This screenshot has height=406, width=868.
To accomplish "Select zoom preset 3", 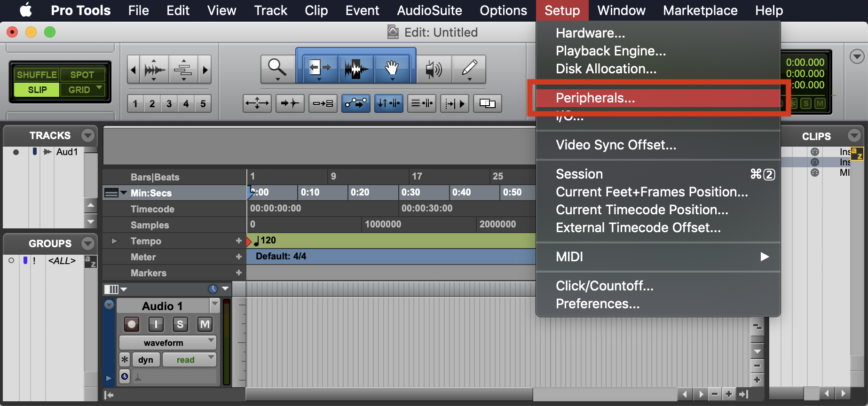I will tap(169, 103).
